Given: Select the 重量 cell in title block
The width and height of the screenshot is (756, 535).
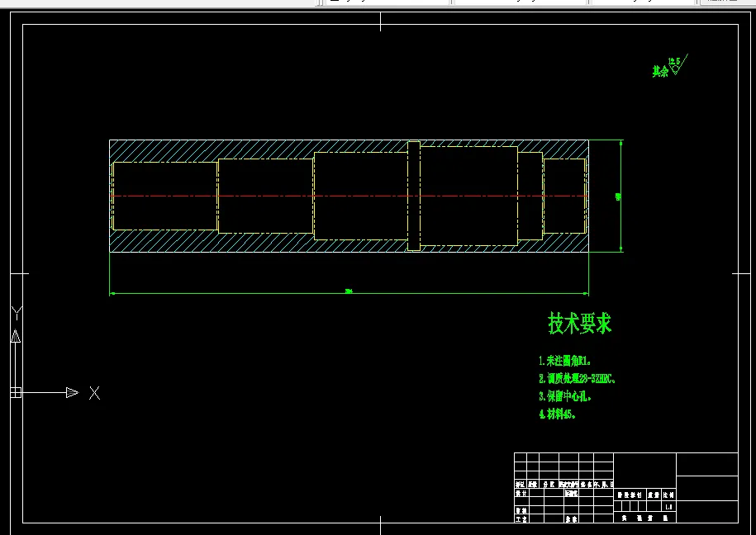Looking at the screenshot, I should coord(654,495).
